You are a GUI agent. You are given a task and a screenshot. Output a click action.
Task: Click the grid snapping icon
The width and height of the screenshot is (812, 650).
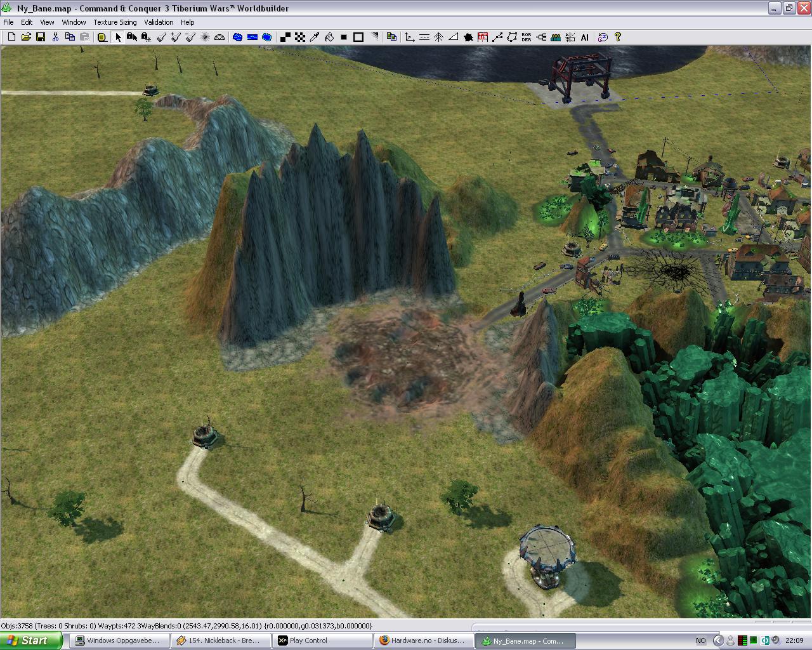tap(570, 37)
